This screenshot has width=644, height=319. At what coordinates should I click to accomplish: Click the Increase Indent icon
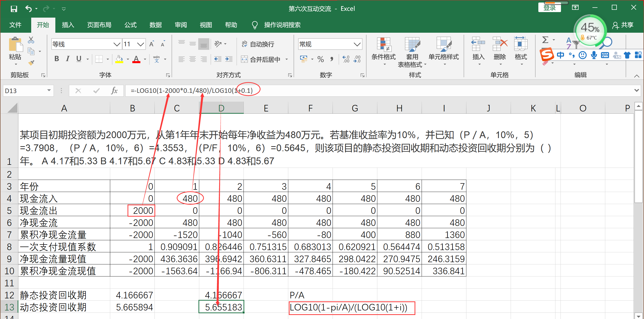pos(229,59)
